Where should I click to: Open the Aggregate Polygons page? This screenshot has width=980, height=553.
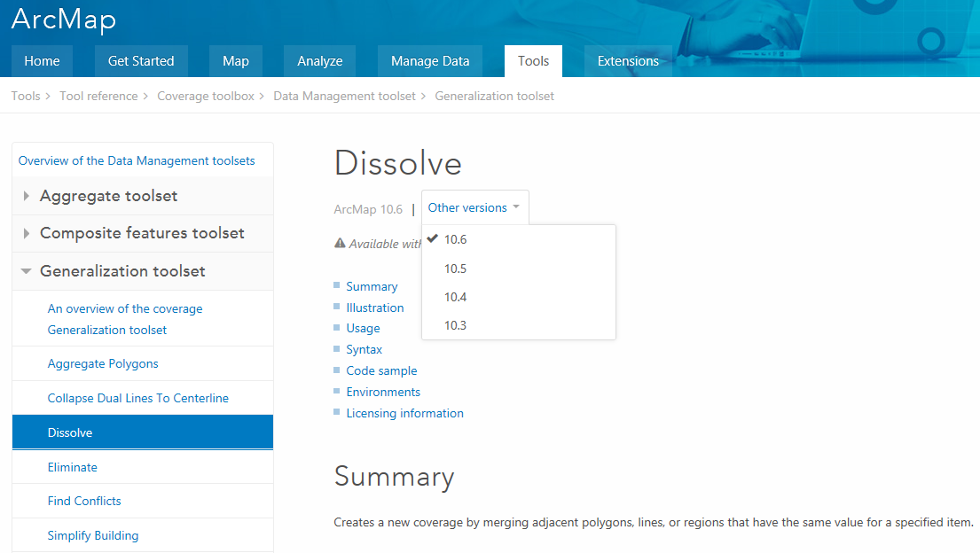point(103,363)
